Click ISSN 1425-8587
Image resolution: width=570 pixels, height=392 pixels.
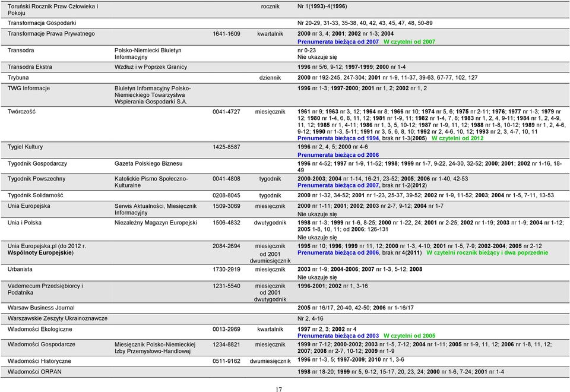[x=226, y=147]
